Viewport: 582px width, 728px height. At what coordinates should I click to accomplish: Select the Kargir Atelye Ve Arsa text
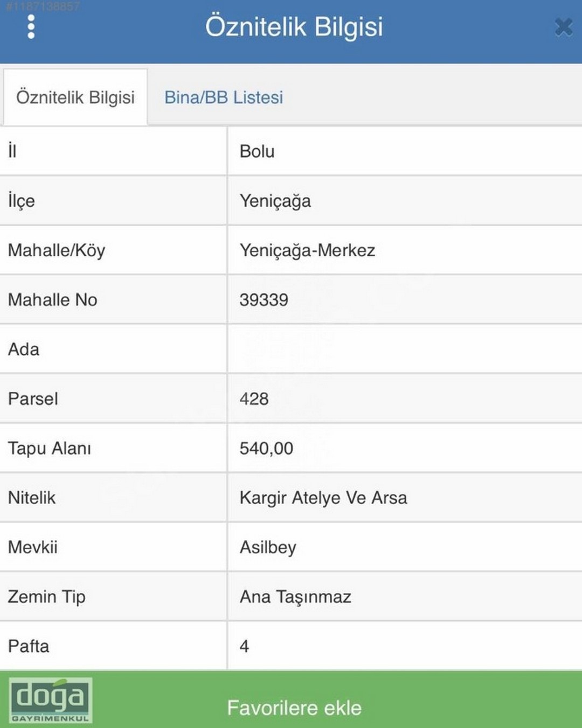click(x=323, y=498)
